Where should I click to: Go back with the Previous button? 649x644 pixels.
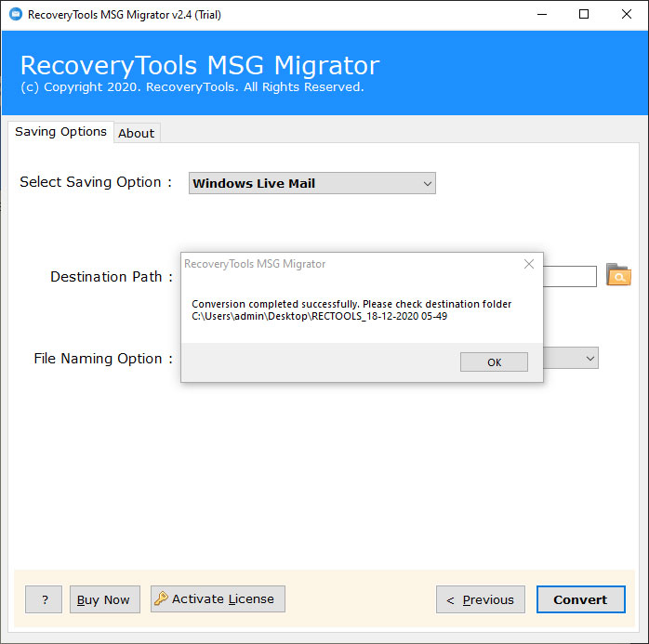480,599
